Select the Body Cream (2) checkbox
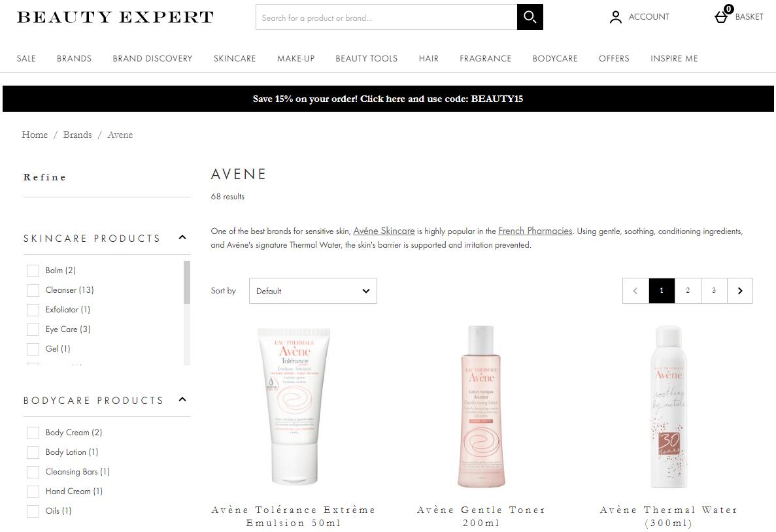This screenshot has width=776, height=532. click(x=33, y=433)
